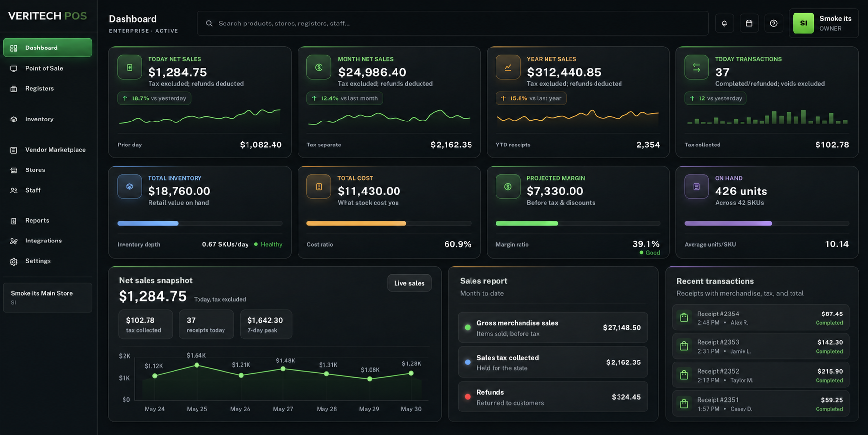The image size is (868, 435).
Task: Open Point of Sale menu item
Action: [x=48, y=68]
